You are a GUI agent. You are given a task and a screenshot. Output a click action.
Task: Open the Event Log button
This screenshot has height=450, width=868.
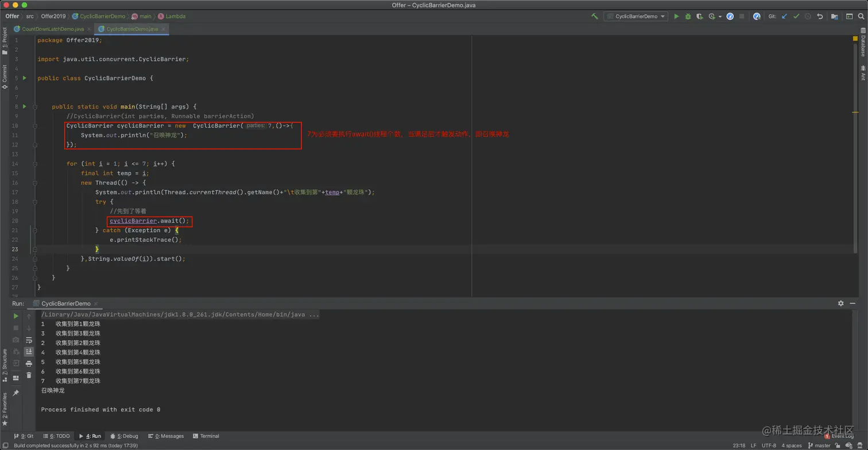tap(839, 436)
